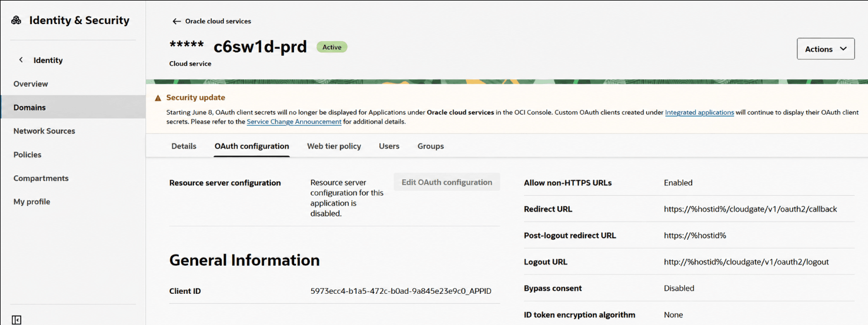Screen dimensions: 868x325
Task: Follow the Integrated applications link
Action: click(699, 112)
